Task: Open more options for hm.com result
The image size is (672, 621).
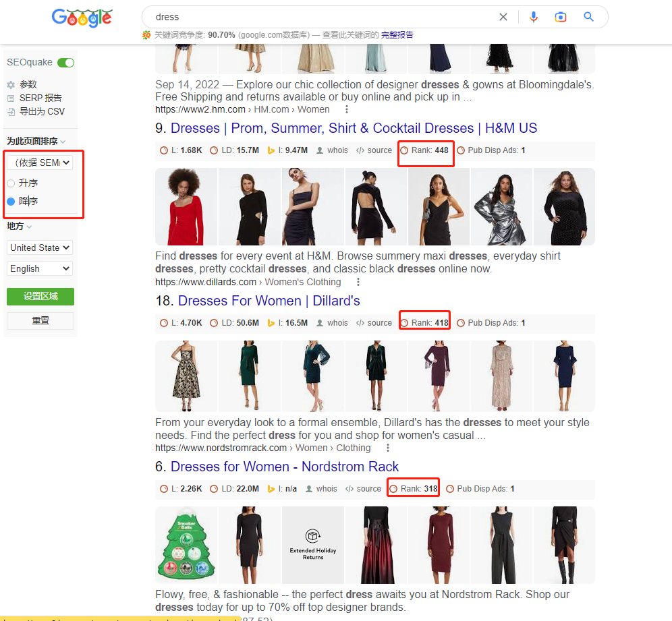Action: pos(347,109)
